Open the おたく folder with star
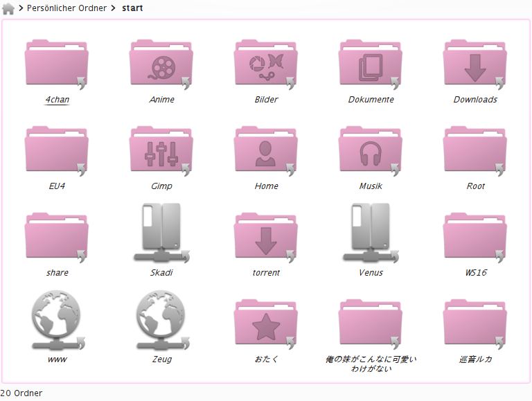This screenshot has height=401, width=532. coord(266,323)
